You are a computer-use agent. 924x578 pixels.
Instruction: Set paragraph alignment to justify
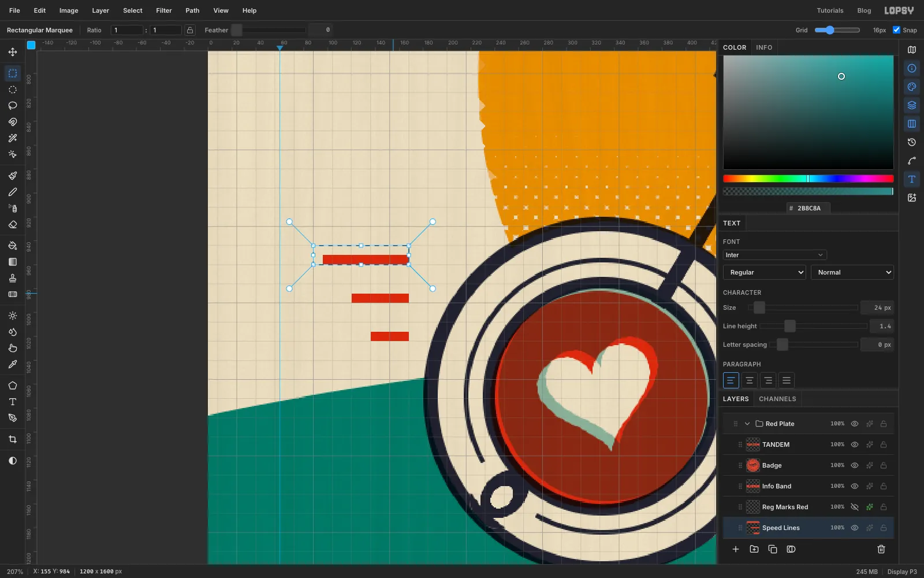click(x=786, y=380)
